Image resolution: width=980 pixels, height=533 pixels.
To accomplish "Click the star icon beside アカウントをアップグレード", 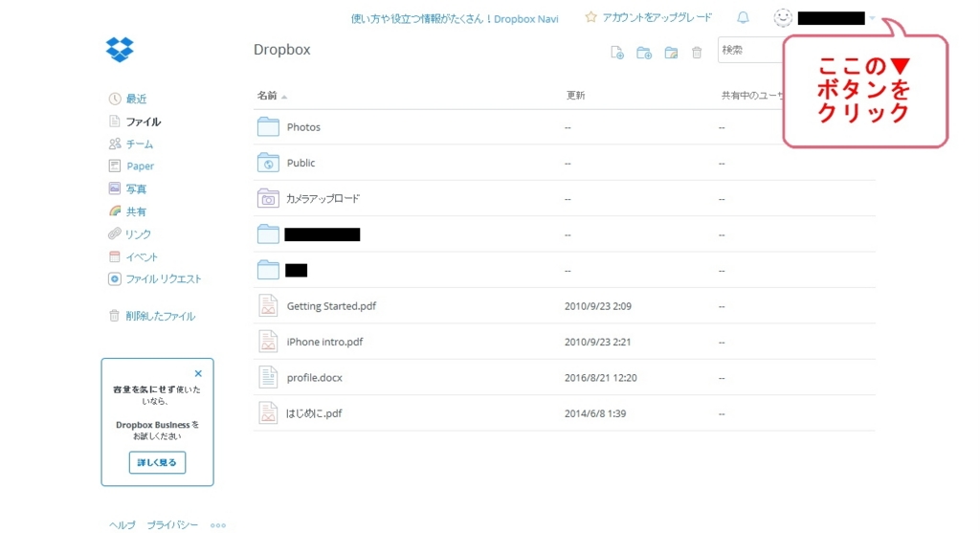I will pos(590,17).
